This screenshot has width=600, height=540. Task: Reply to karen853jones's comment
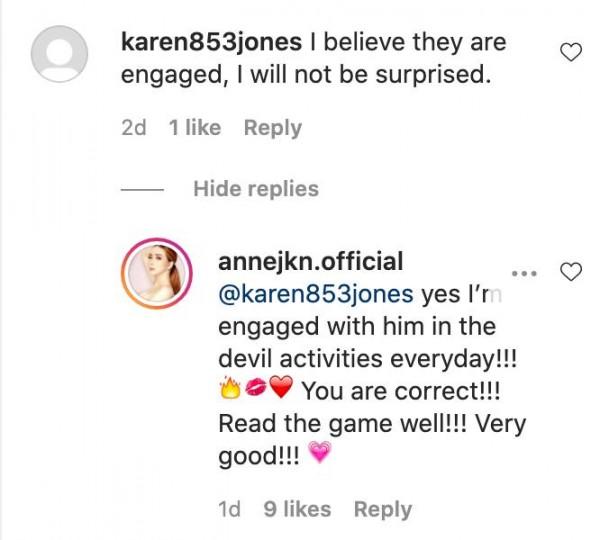(273, 128)
